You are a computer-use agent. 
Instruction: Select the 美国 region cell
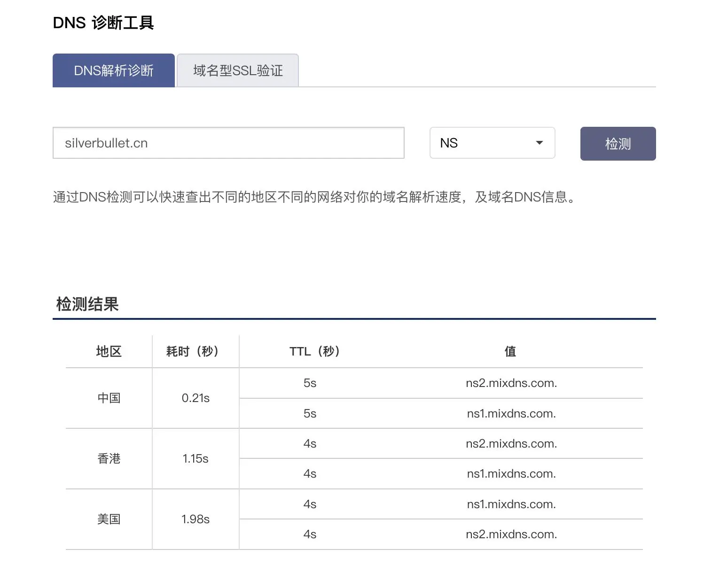coord(109,519)
